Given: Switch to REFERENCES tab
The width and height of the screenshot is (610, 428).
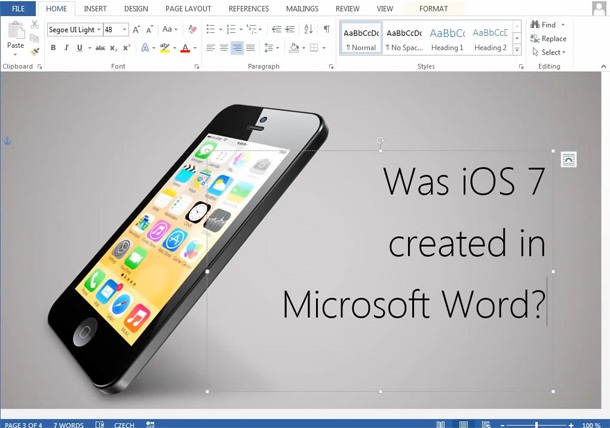Looking at the screenshot, I should click(x=249, y=9).
